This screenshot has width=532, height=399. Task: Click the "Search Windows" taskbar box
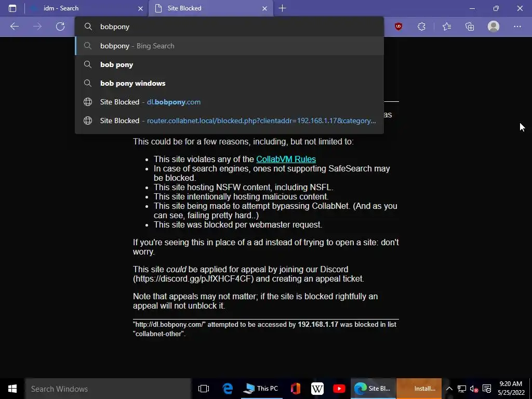[108, 389]
